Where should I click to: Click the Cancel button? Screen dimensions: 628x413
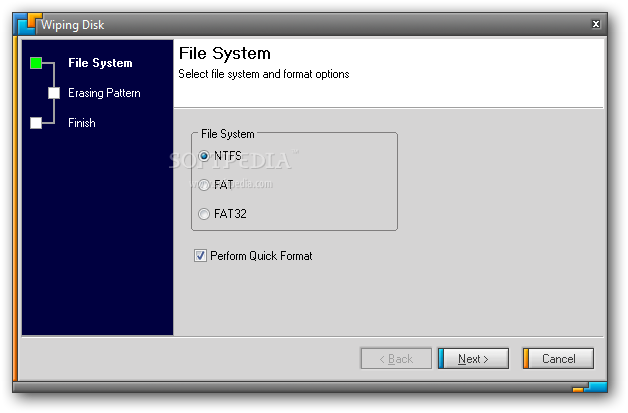point(558,359)
